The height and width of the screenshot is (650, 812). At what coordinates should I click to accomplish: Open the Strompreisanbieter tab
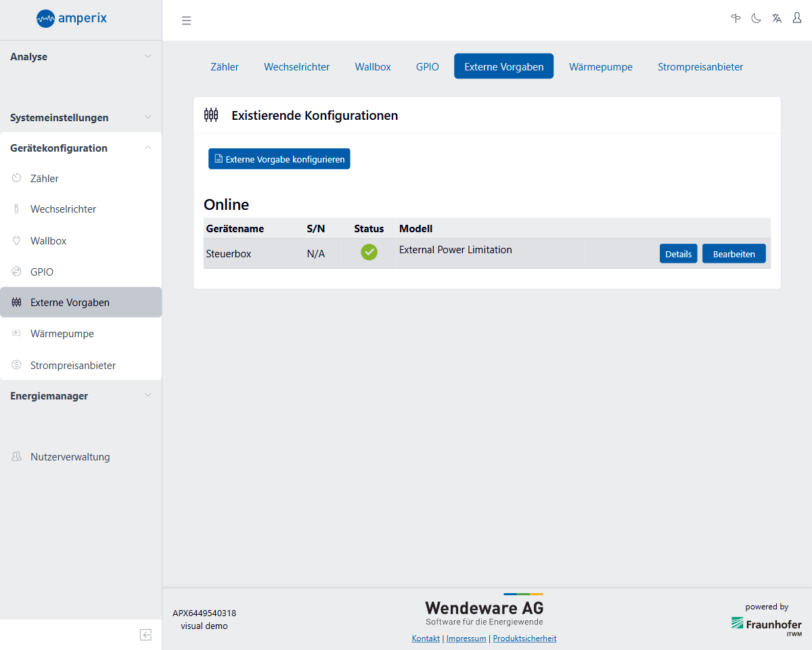coord(700,67)
